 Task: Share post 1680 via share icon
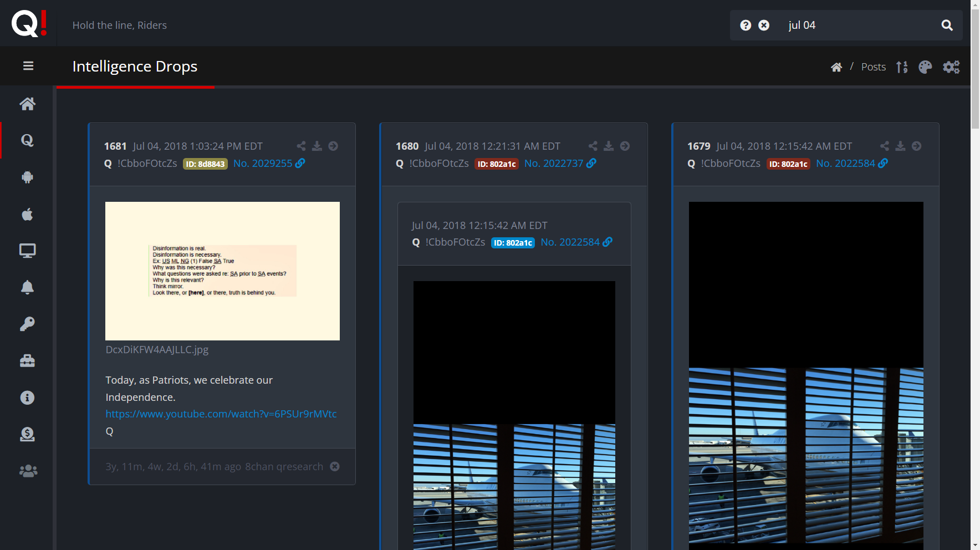click(593, 146)
